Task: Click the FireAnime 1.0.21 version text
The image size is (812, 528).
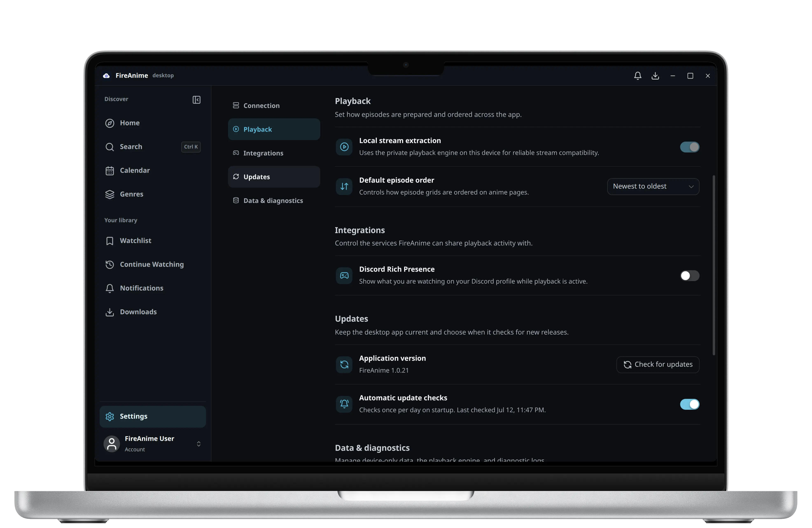Action: pyautogui.click(x=384, y=370)
